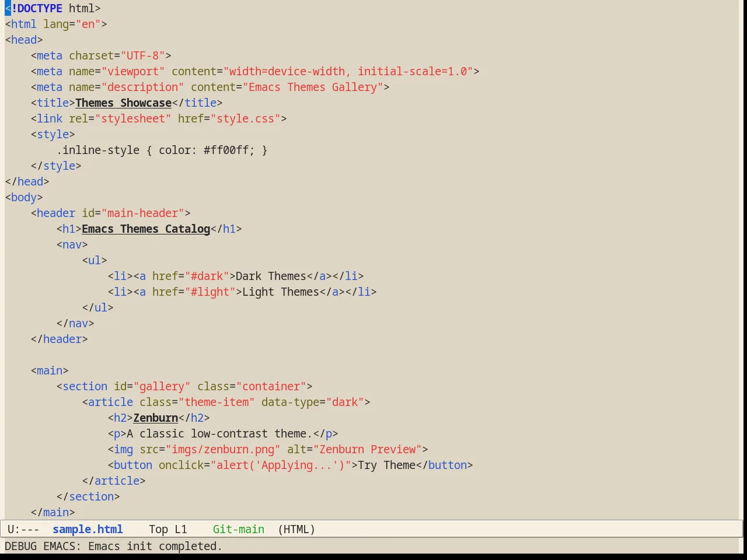Click the opening <ul> tag
The height and width of the screenshot is (560, 747).
pyautogui.click(x=95, y=260)
